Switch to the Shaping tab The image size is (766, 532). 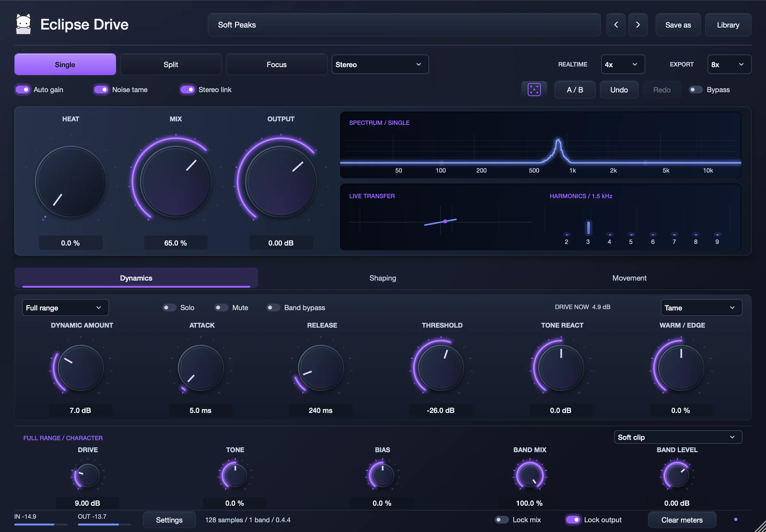click(382, 278)
